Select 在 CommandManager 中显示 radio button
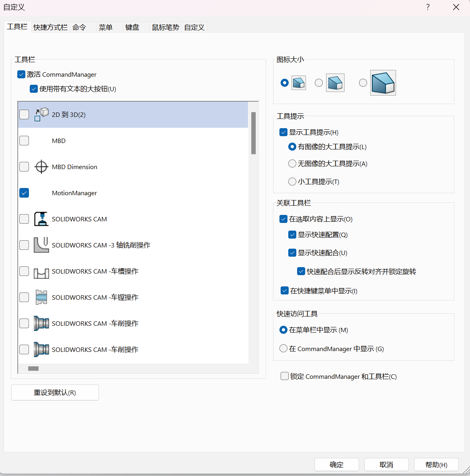470x476 pixels. pos(283,349)
